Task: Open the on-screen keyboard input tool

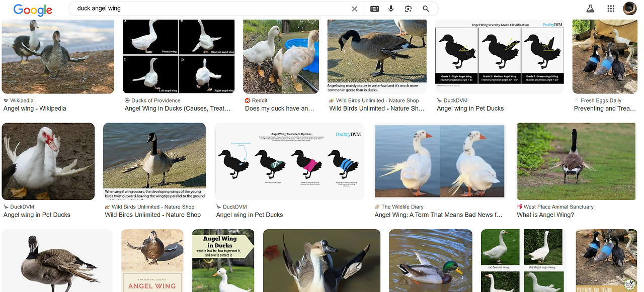Action: pyautogui.click(x=374, y=9)
